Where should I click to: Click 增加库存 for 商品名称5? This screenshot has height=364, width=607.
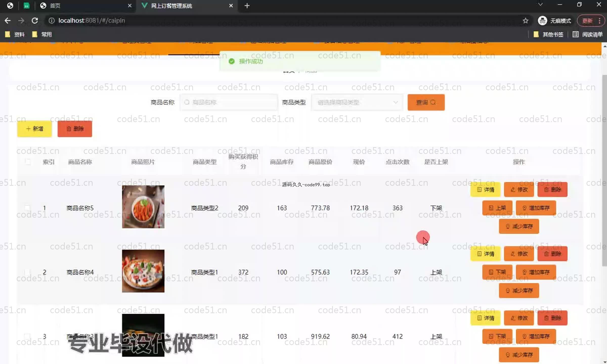536,208
